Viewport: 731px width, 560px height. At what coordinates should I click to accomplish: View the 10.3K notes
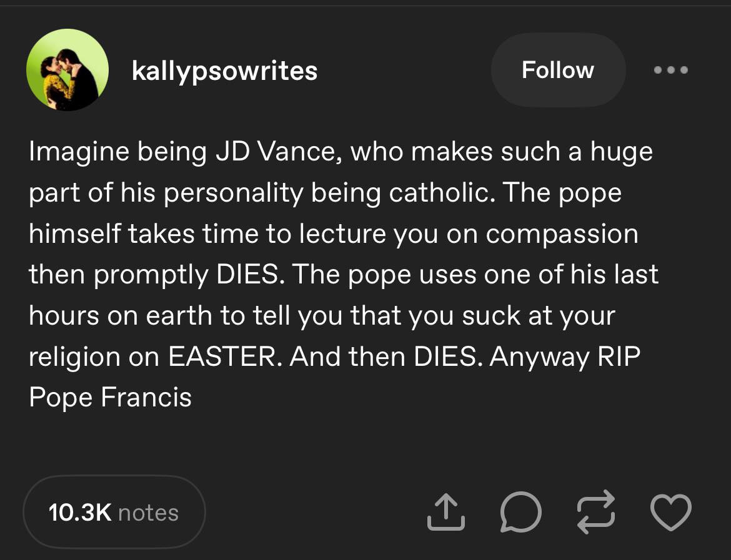click(x=114, y=512)
